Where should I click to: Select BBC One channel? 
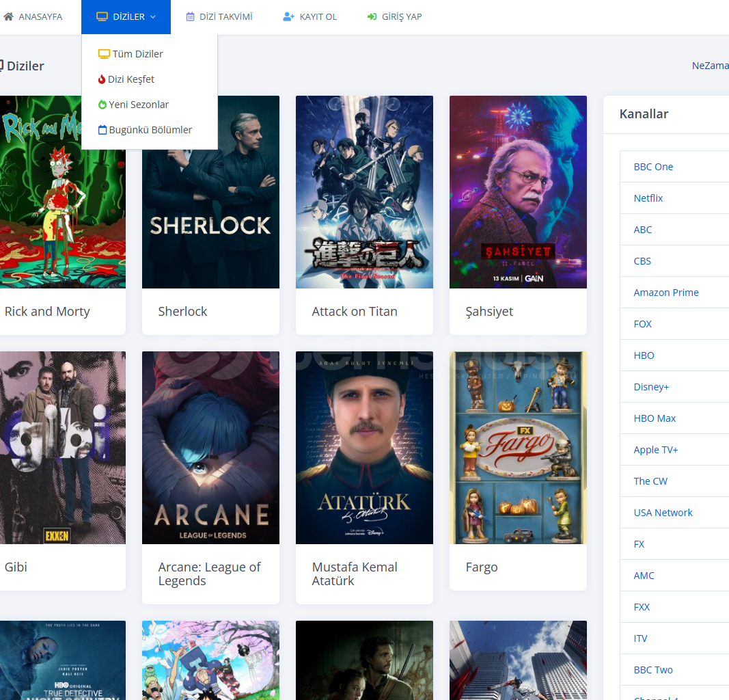click(x=653, y=167)
